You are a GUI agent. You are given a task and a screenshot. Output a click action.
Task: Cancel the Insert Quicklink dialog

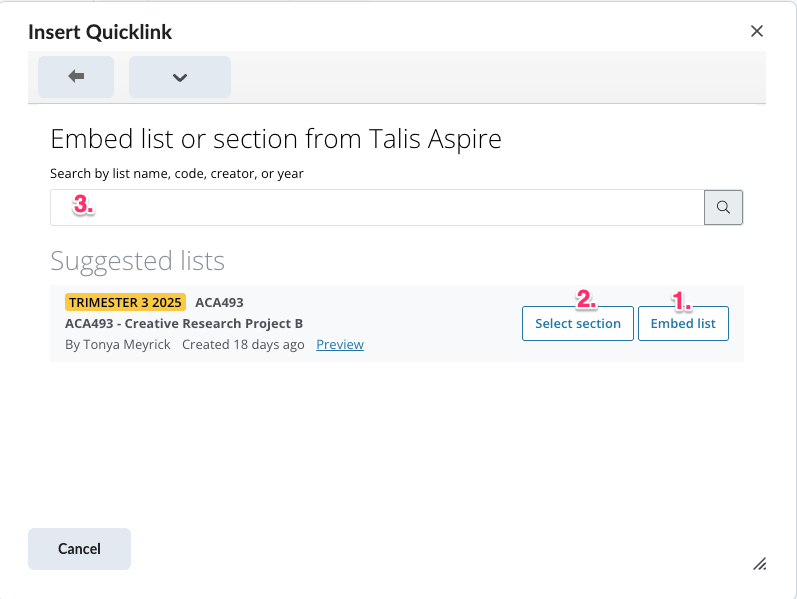tap(79, 548)
